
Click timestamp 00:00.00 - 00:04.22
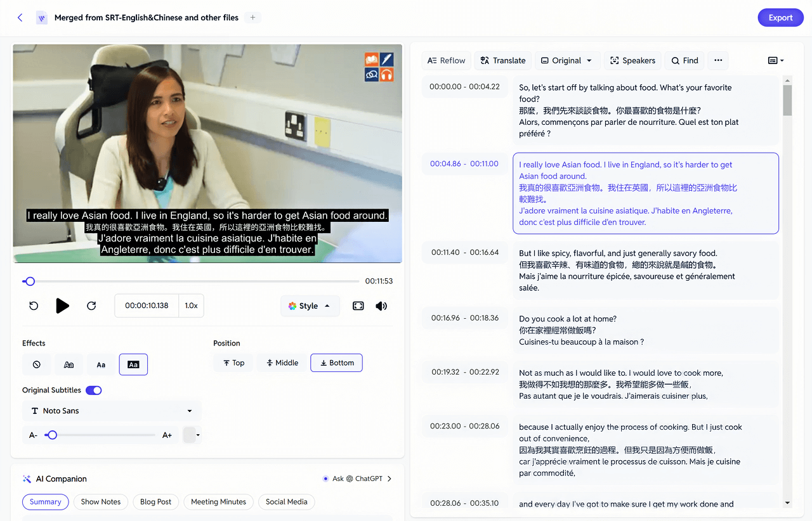tap(464, 87)
